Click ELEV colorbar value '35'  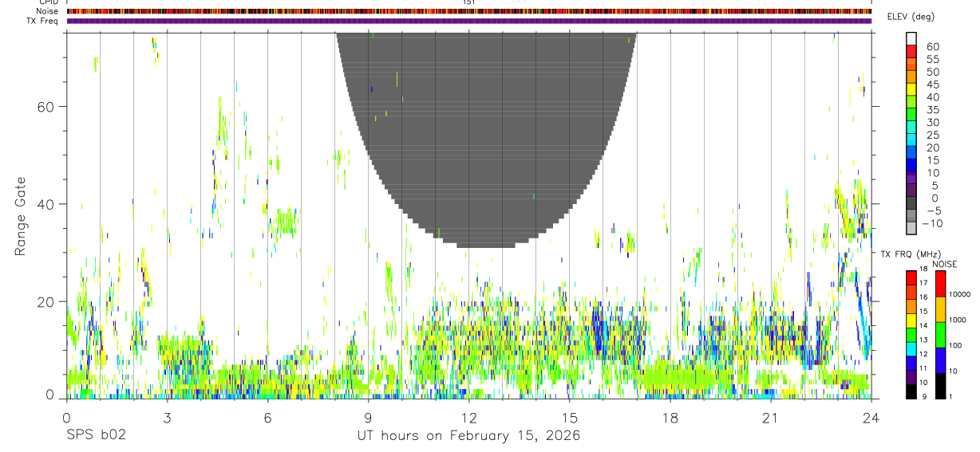932,110
